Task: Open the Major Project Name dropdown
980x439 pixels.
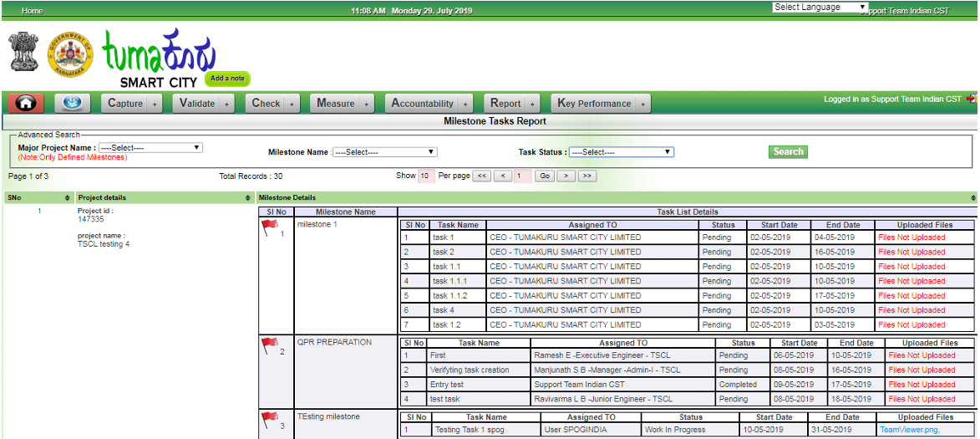Action: (150, 148)
